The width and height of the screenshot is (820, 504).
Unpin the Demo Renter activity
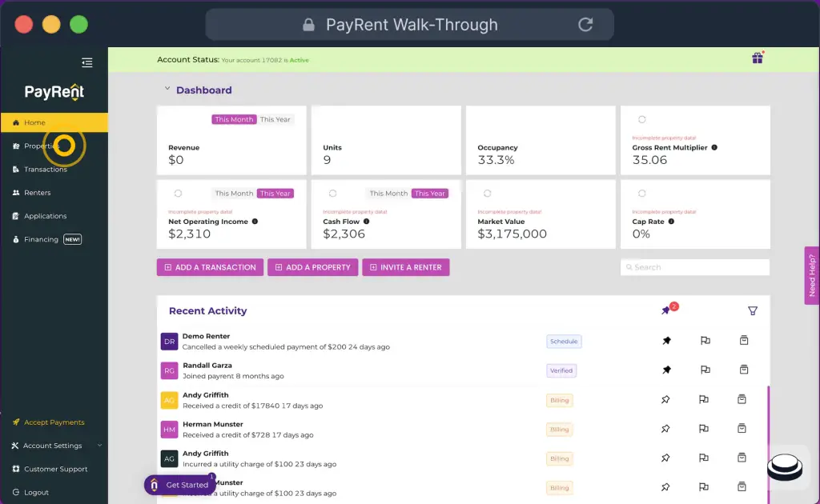tap(666, 341)
